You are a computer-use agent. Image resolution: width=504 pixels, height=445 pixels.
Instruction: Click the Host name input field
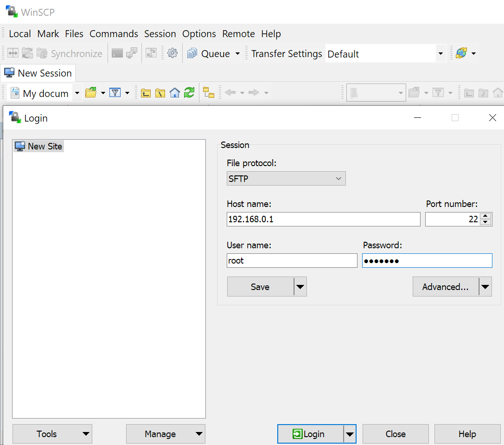323,219
